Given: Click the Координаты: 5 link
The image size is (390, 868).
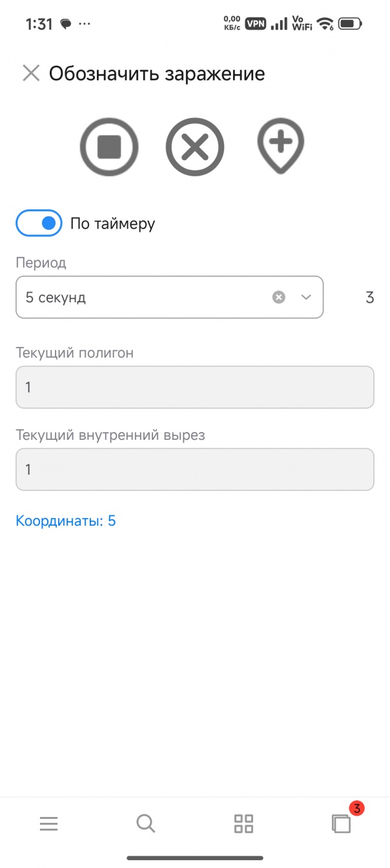Looking at the screenshot, I should (x=66, y=521).
